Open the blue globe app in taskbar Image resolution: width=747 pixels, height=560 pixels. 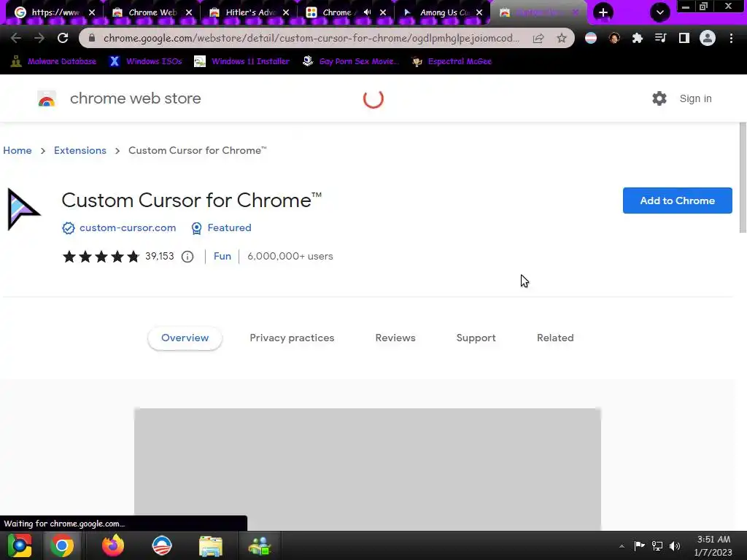(162, 545)
